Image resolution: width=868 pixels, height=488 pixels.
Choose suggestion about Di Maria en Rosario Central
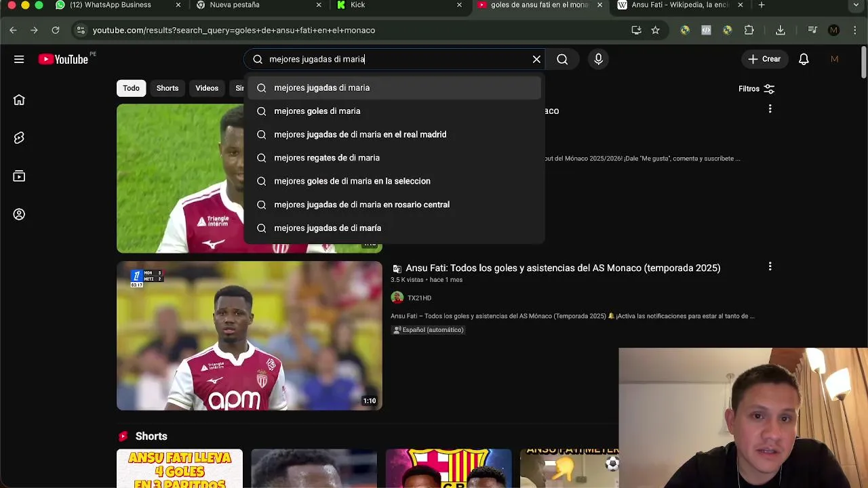395,205
